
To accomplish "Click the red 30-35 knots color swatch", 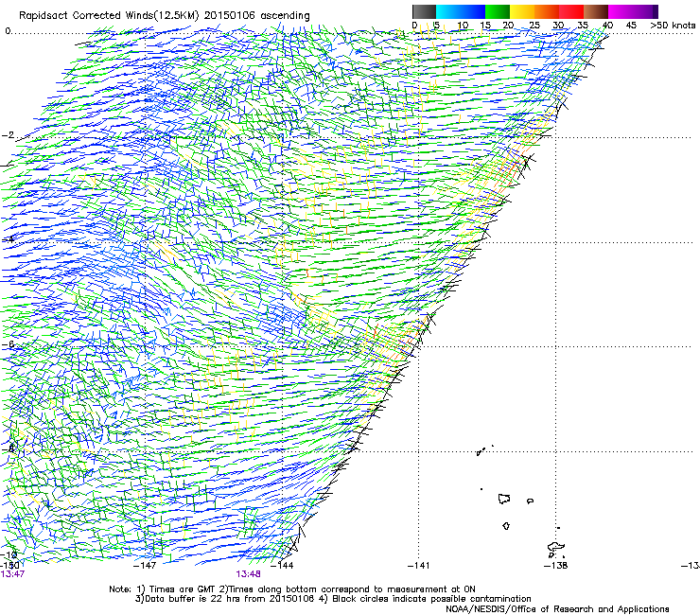I will click(571, 11).
